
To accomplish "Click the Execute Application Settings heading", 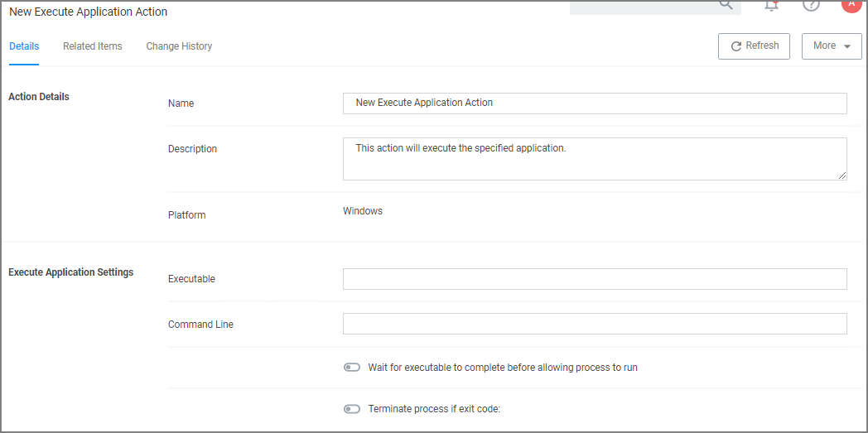I will (71, 272).
